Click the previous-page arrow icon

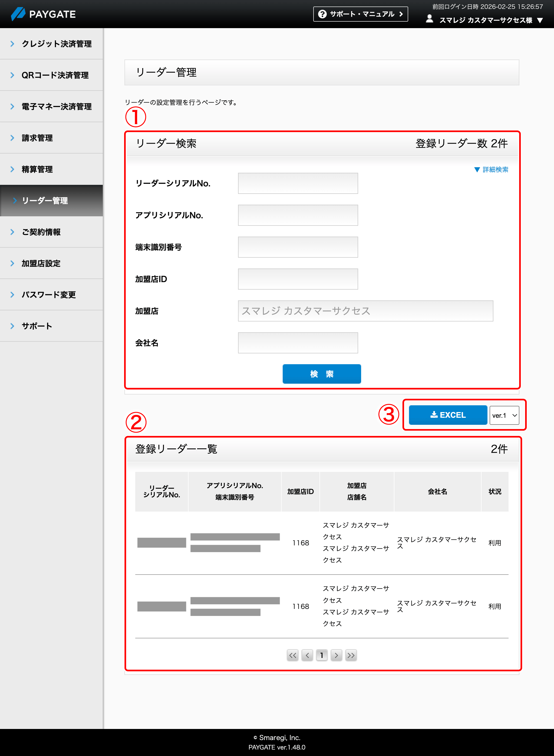pyautogui.click(x=307, y=655)
